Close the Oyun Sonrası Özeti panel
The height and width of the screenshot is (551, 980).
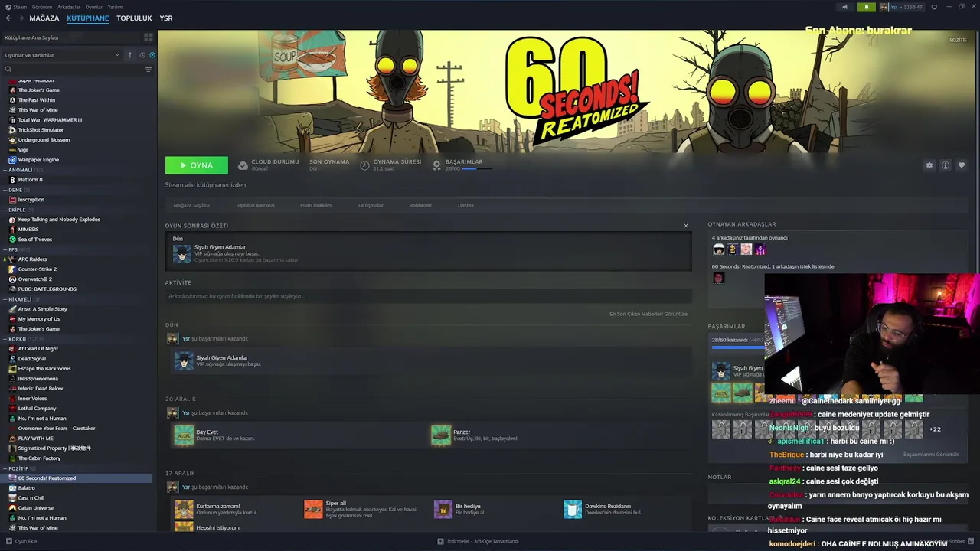point(686,226)
